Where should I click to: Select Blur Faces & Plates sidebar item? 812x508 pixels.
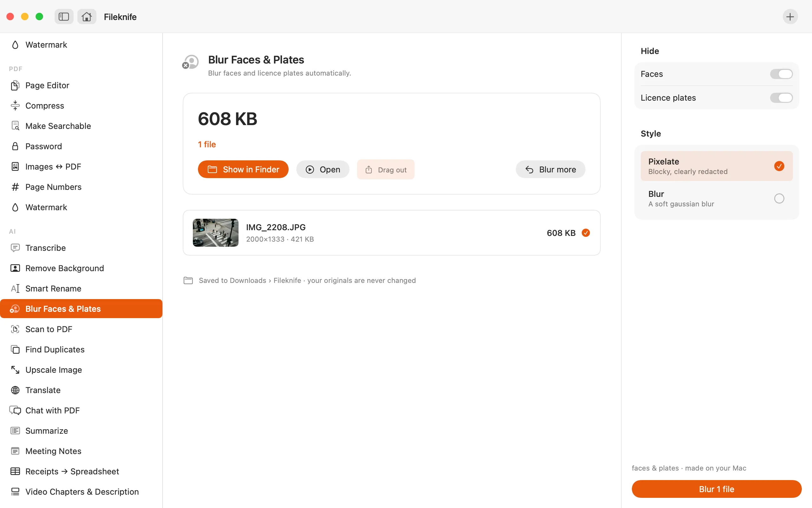(x=81, y=309)
